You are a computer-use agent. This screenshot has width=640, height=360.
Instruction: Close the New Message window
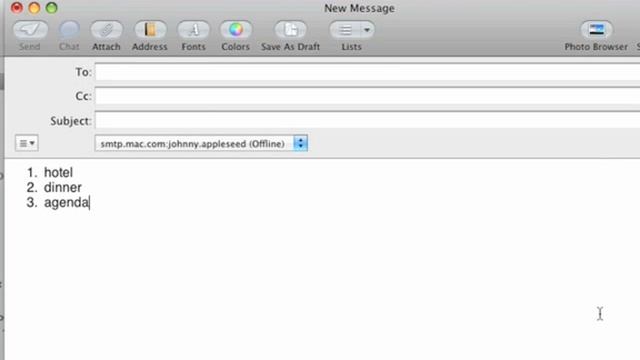click(x=17, y=8)
